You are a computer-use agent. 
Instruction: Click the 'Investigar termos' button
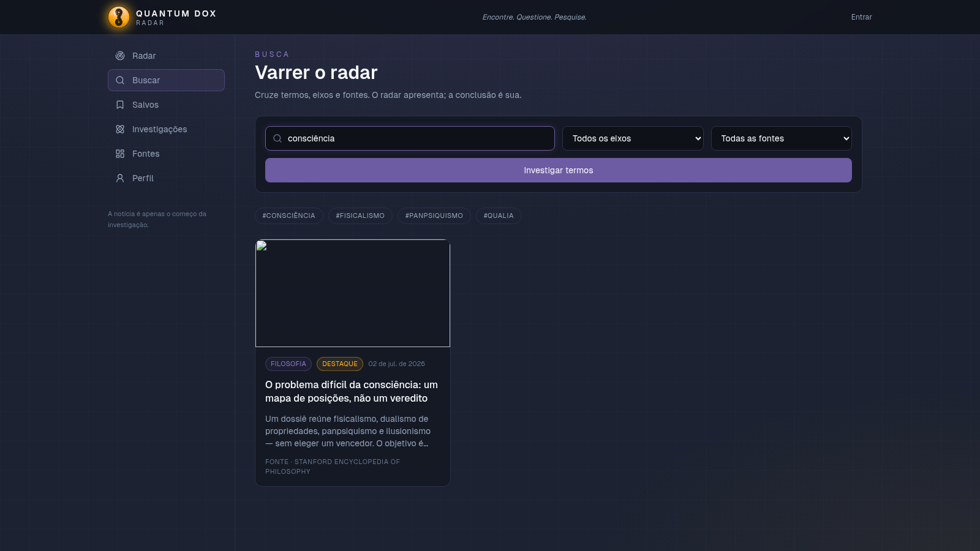click(559, 170)
